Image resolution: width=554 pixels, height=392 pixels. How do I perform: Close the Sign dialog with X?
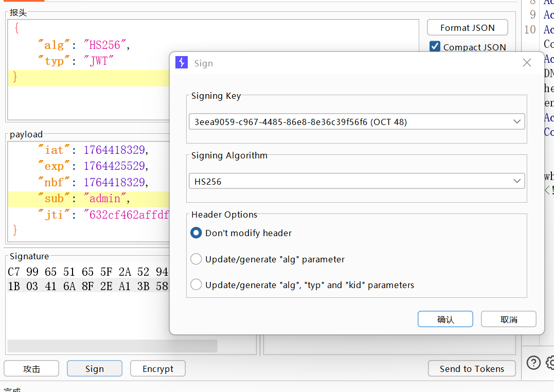pos(527,63)
